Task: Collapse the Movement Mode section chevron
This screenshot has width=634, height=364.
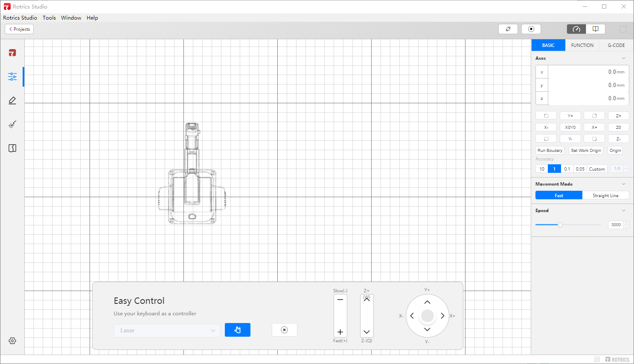Action: click(x=624, y=184)
